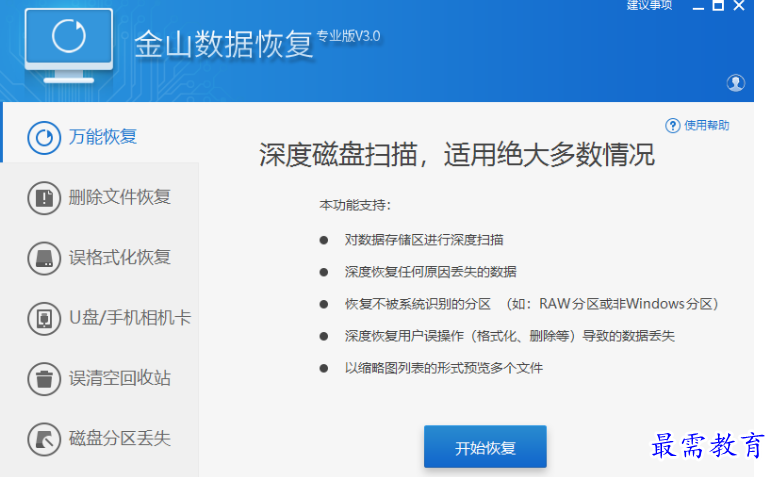Click text 对数据存储区进行深度扫描
773x477 pixels.
click(x=424, y=240)
